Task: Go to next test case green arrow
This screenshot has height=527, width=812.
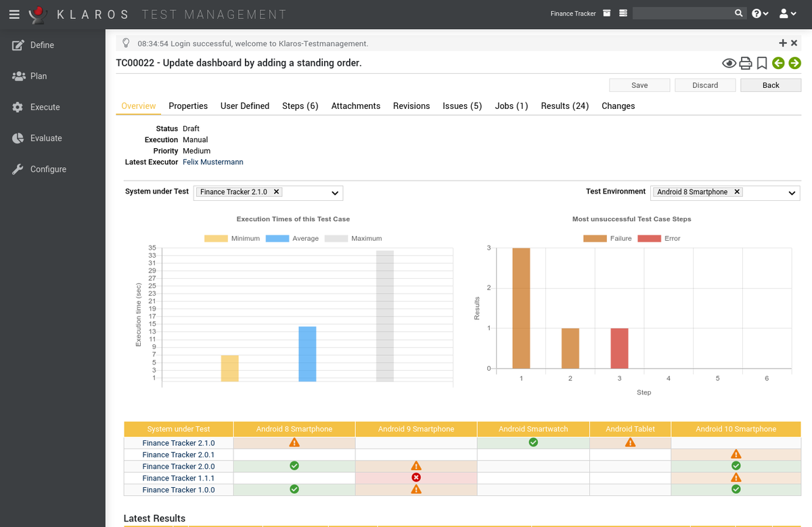Action: click(795, 63)
